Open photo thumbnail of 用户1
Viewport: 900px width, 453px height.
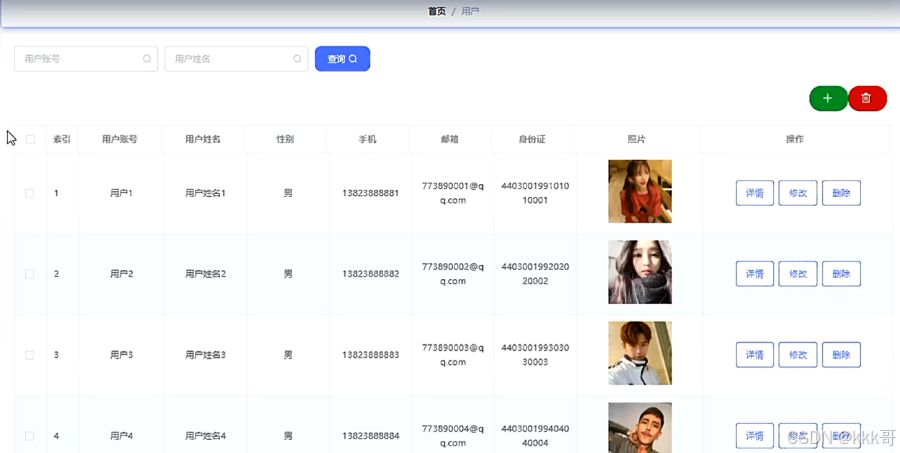click(640, 191)
